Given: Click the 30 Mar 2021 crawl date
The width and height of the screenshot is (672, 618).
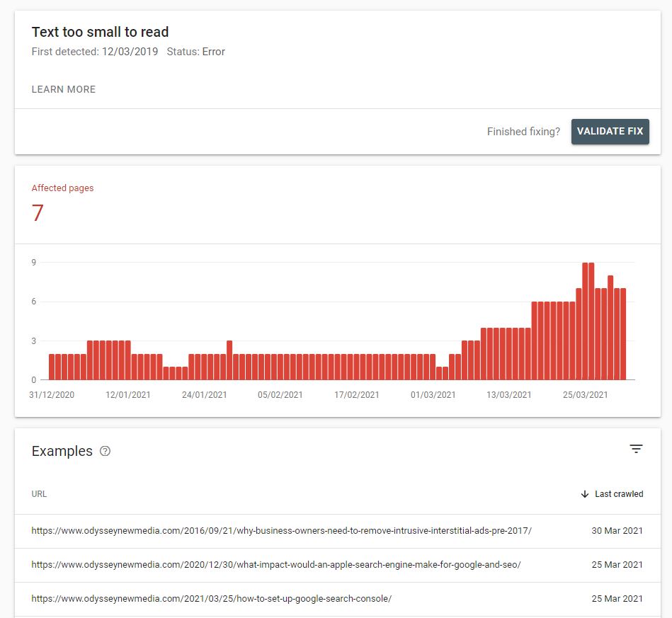Looking at the screenshot, I should tap(617, 530).
